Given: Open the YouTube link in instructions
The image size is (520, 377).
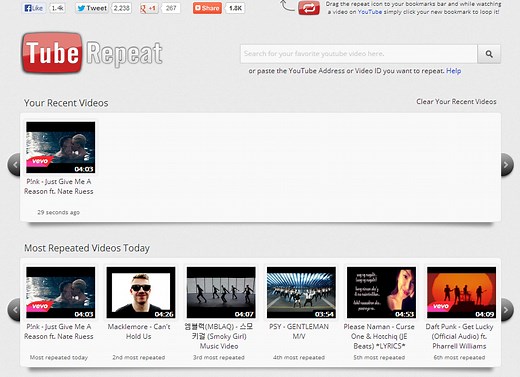Looking at the screenshot, I should (369, 12).
